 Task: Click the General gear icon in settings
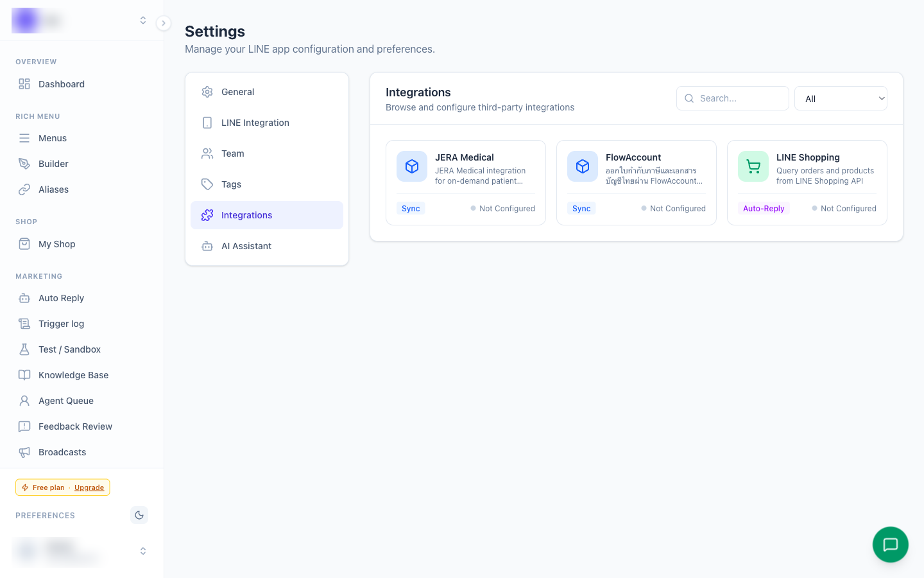pos(207,92)
